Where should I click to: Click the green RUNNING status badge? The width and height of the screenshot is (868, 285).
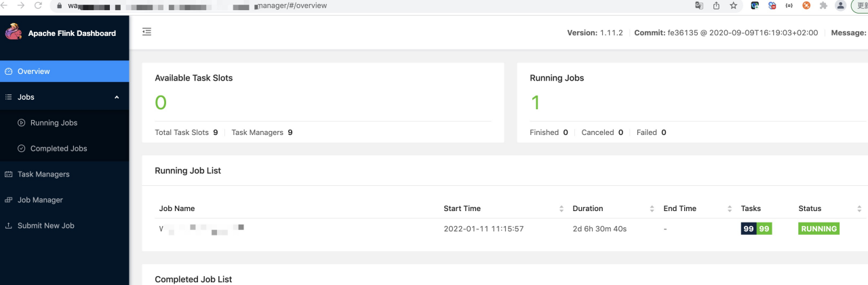818,229
